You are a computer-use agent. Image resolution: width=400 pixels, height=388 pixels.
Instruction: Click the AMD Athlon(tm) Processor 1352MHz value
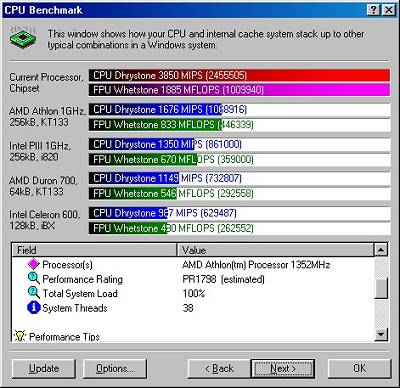coord(256,265)
